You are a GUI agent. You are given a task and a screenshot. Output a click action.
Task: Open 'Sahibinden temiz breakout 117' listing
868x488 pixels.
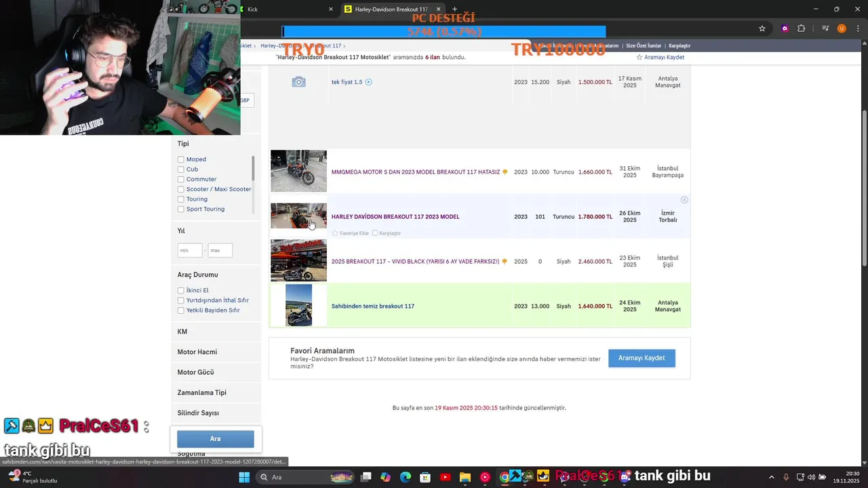pos(373,306)
